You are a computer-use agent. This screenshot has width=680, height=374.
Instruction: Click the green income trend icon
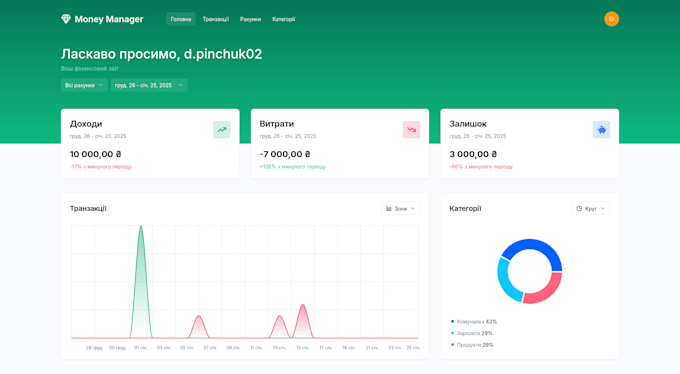[x=222, y=130]
